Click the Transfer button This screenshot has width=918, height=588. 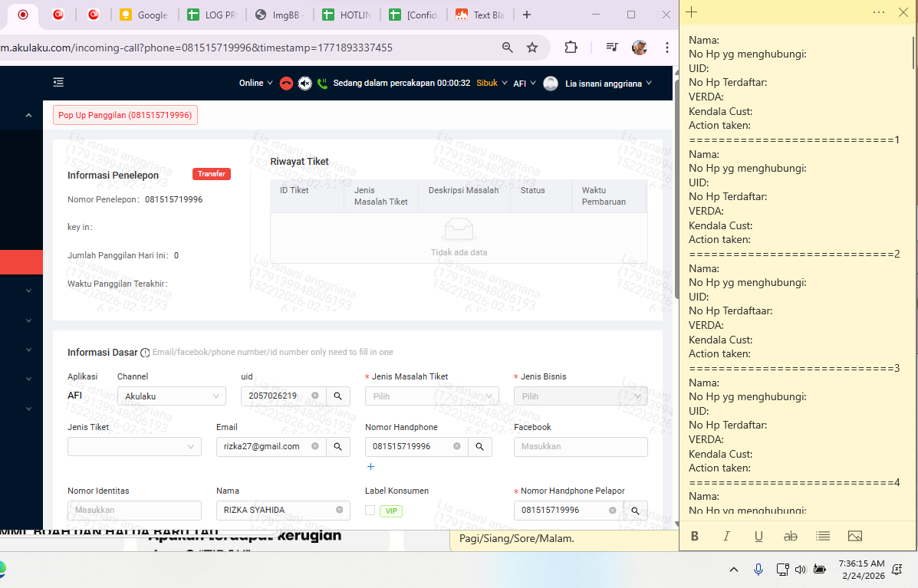pyautogui.click(x=212, y=174)
